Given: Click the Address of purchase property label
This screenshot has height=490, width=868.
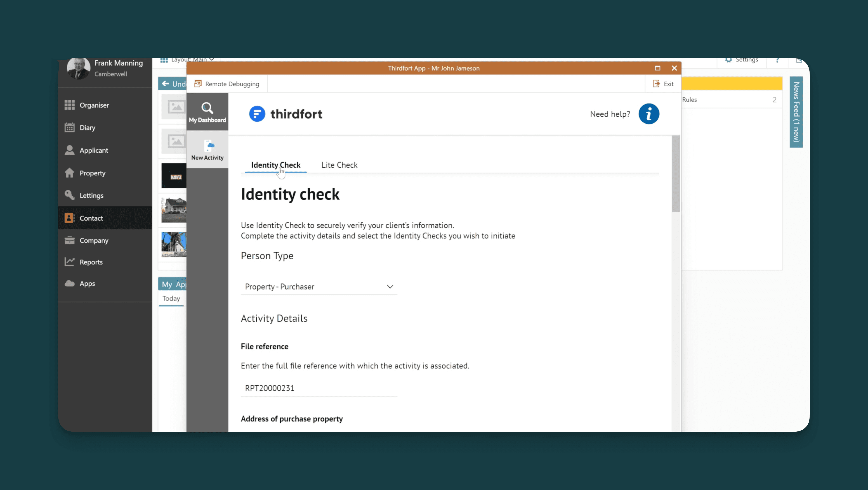Looking at the screenshot, I should pyautogui.click(x=292, y=419).
